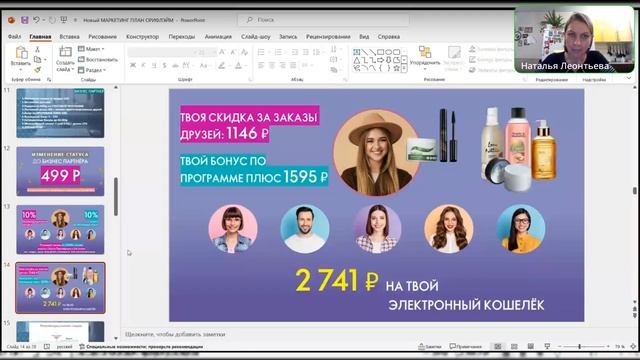Select the right arrow shape in gallery
Screen dimensions: 640x360
tap(380, 60)
